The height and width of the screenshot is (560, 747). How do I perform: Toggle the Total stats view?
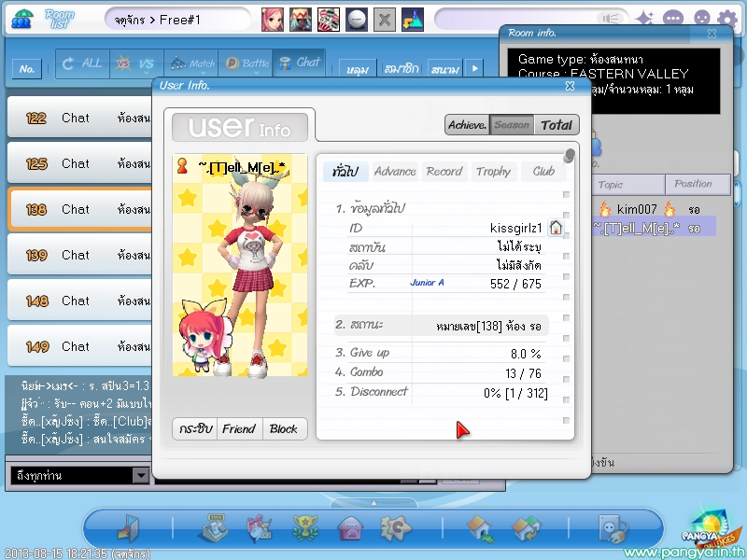[557, 125]
